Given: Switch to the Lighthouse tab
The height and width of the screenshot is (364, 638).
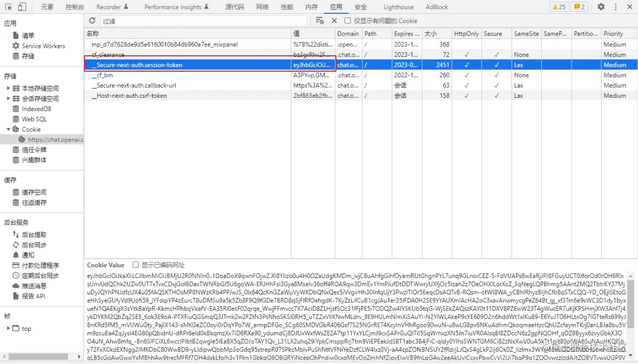Looking at the screenshot, I should coord(398,7).
